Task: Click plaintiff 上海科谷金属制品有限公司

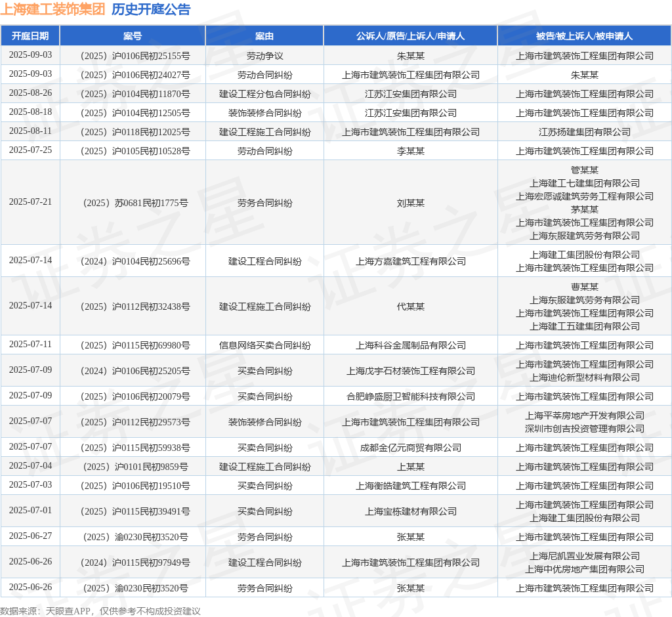Action: [x=411, y=345]
